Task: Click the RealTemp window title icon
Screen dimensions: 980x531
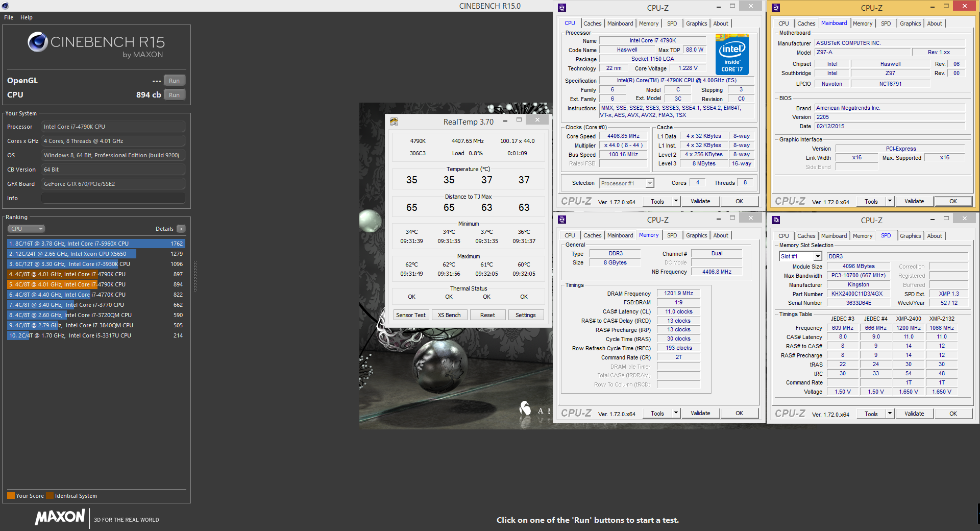Action: coord(394,122)
